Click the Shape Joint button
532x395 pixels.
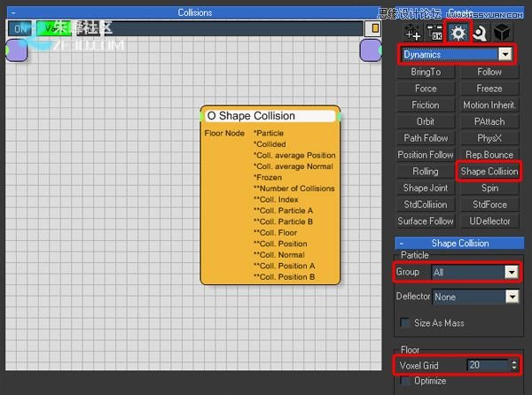pos(426,188)
